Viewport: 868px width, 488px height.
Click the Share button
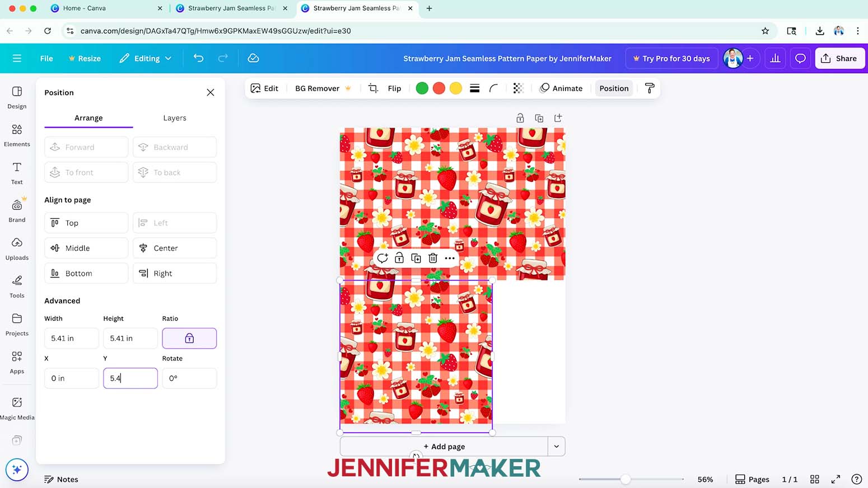click(839, 58)
